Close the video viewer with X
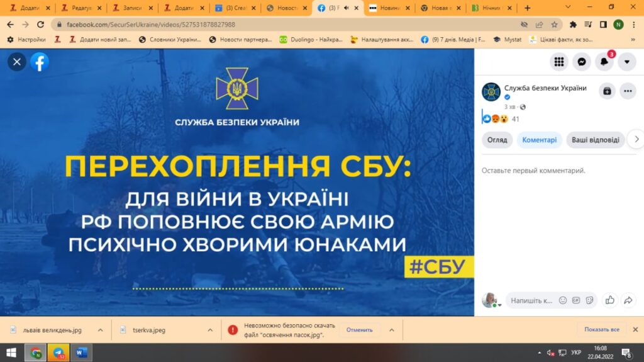 [x=17, y=62]
